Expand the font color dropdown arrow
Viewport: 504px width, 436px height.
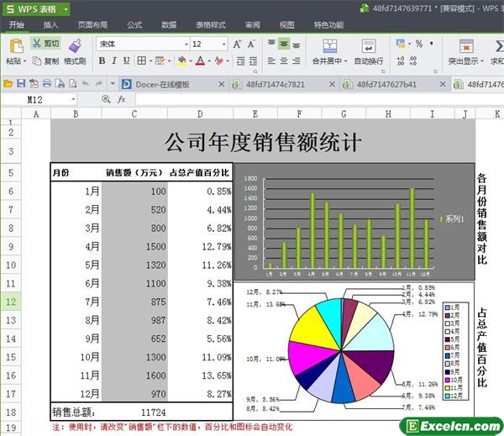[209, 60]
